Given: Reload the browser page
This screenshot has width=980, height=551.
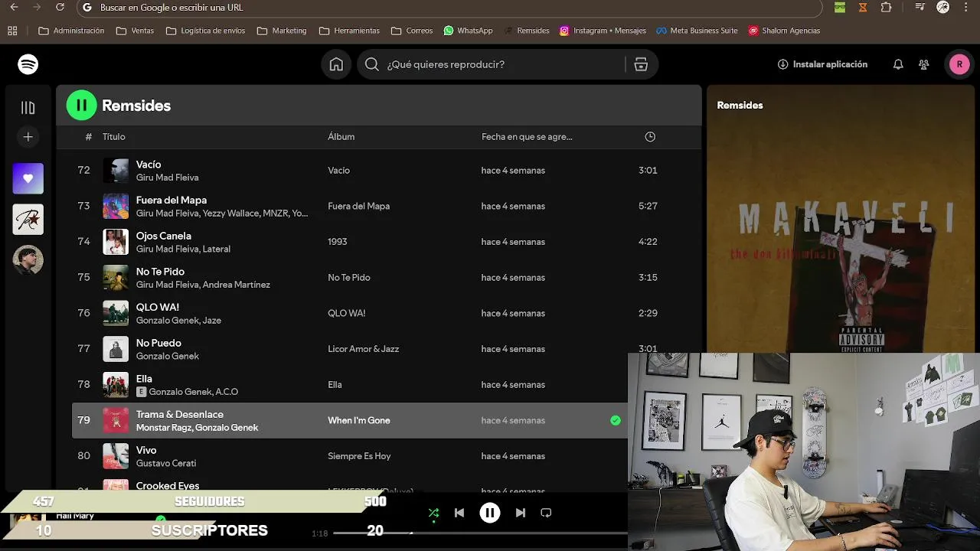Looking at the screenshot, I should pos(60,7).
